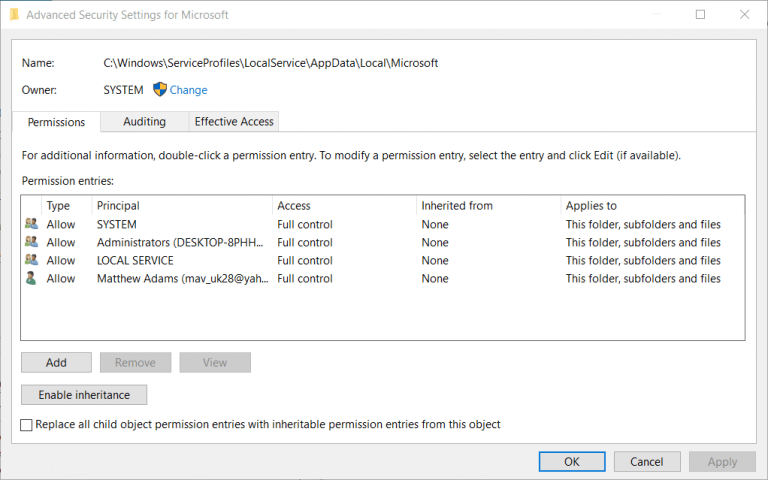
Task: Switch to the Auditing tab
Action: pos(144,121)
